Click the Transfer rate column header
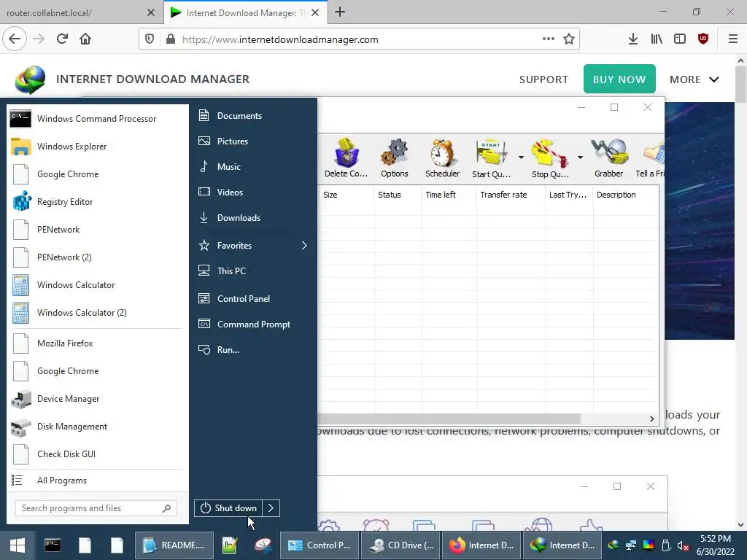 510,195
